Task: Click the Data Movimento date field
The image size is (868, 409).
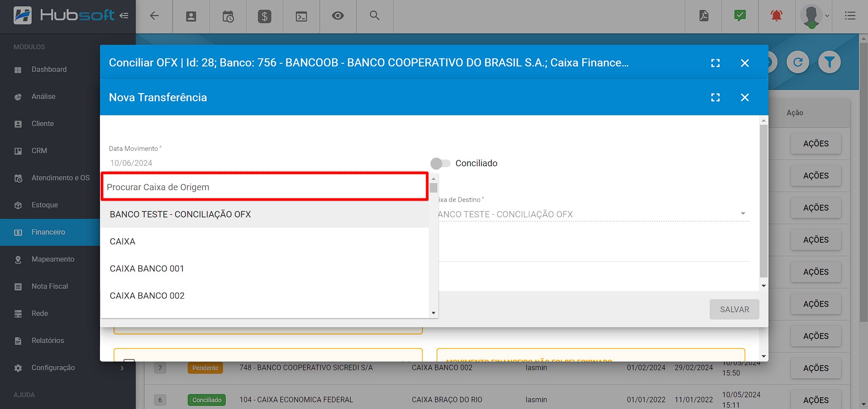Action: pyautogui.click(x=267, y=163)
